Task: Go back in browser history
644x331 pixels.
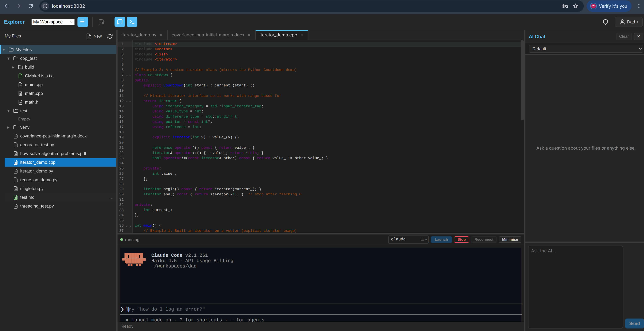Action: 7,6
